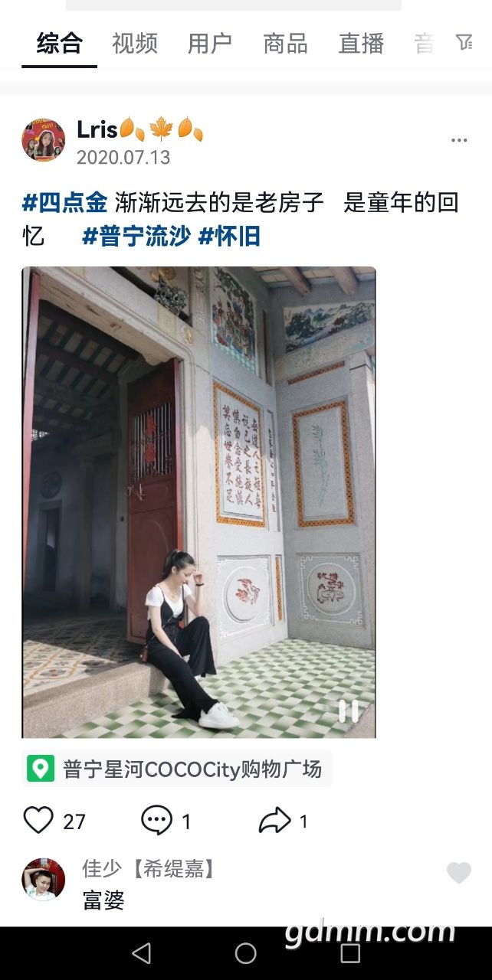Switch to the 视频 tab
The width and height of the screenshot is (492, 980).
(135, 44)
